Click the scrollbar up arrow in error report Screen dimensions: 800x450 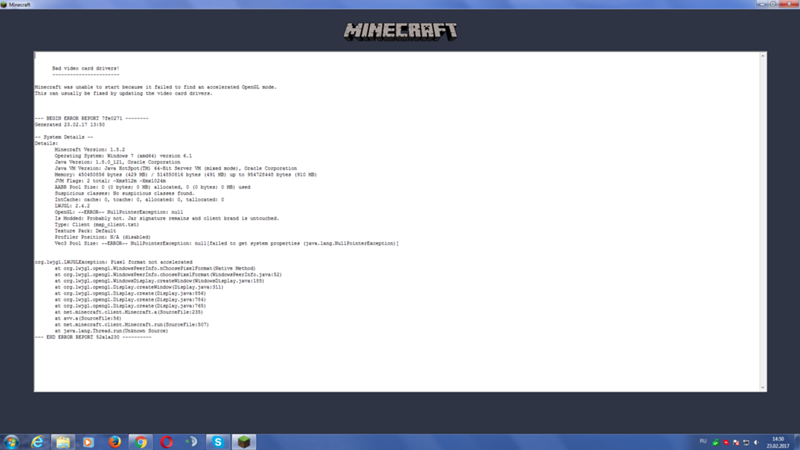tap(763, 56)
